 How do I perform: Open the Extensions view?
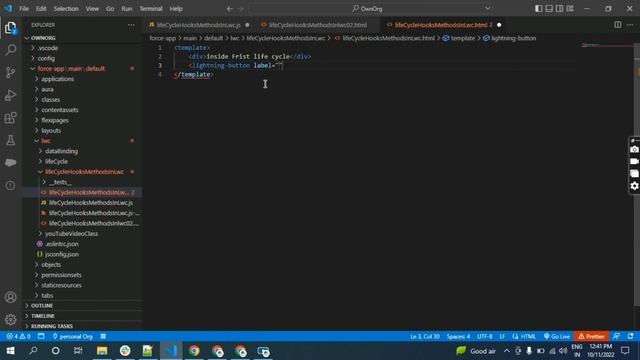11,118
